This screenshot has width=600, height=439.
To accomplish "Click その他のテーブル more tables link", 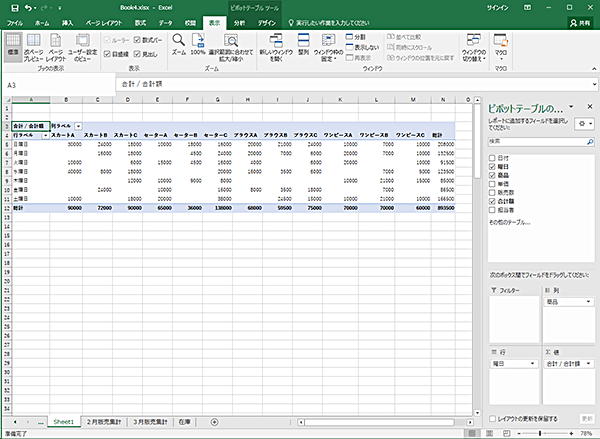I will (509, 222).
